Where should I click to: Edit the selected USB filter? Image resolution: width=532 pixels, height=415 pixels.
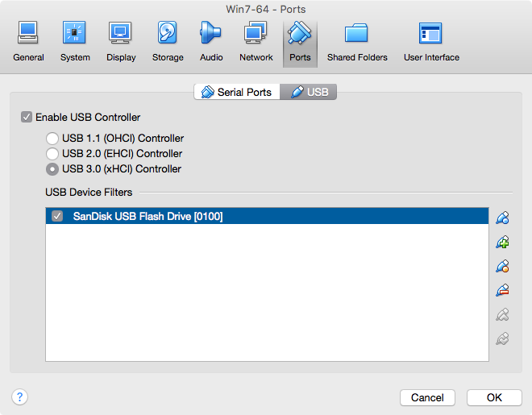click(502, 266)
